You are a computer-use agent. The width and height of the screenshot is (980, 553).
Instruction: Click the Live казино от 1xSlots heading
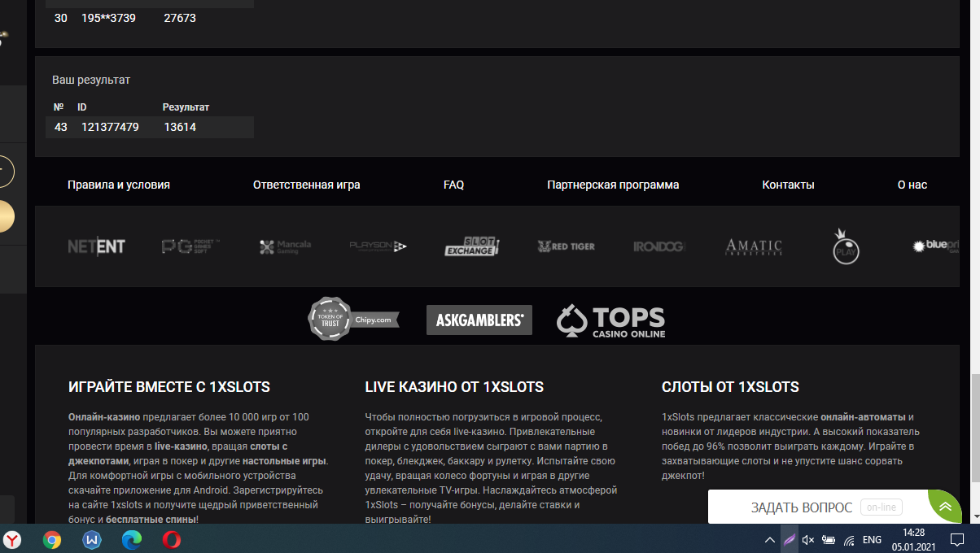[454, 387]
